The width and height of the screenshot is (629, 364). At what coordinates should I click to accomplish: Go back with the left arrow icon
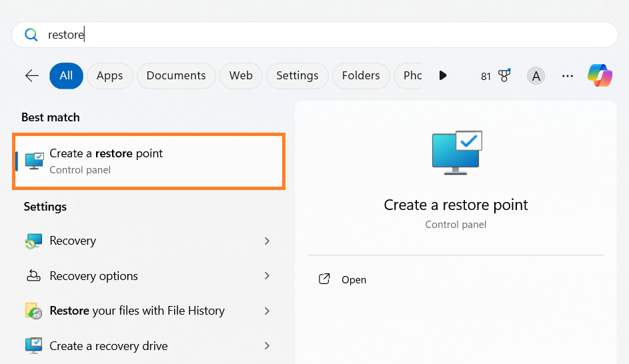click(32, 76)
